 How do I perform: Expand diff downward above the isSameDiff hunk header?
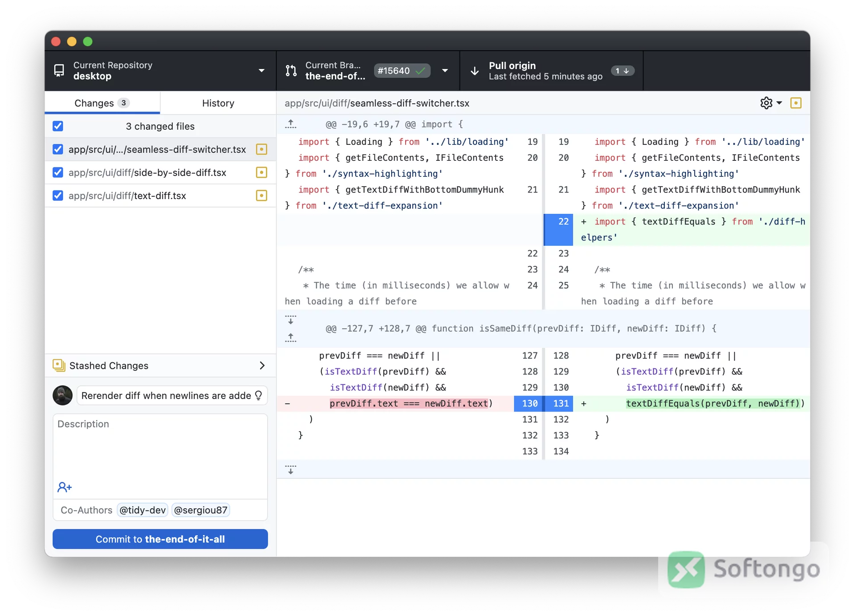click(x=291, y=320)
